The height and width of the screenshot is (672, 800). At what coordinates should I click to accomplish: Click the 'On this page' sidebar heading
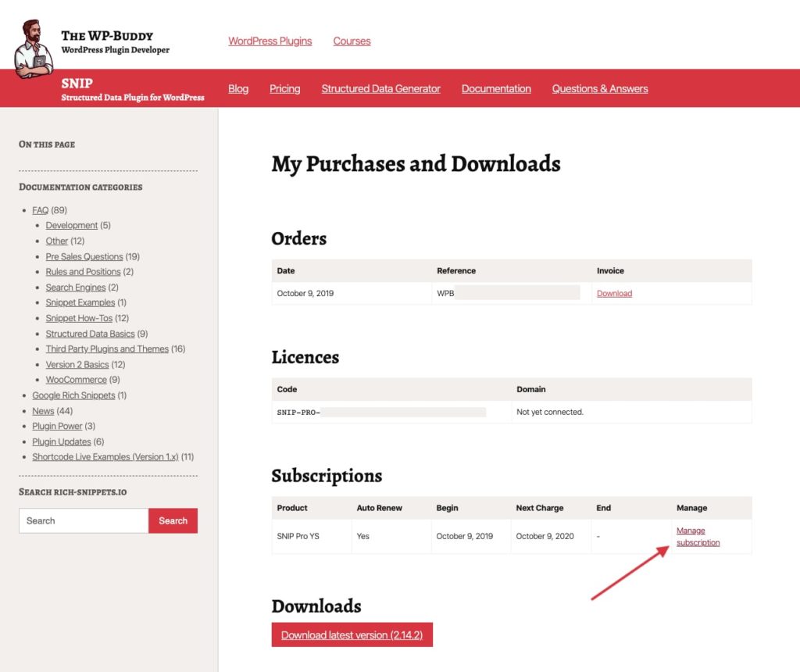[47, 145]
